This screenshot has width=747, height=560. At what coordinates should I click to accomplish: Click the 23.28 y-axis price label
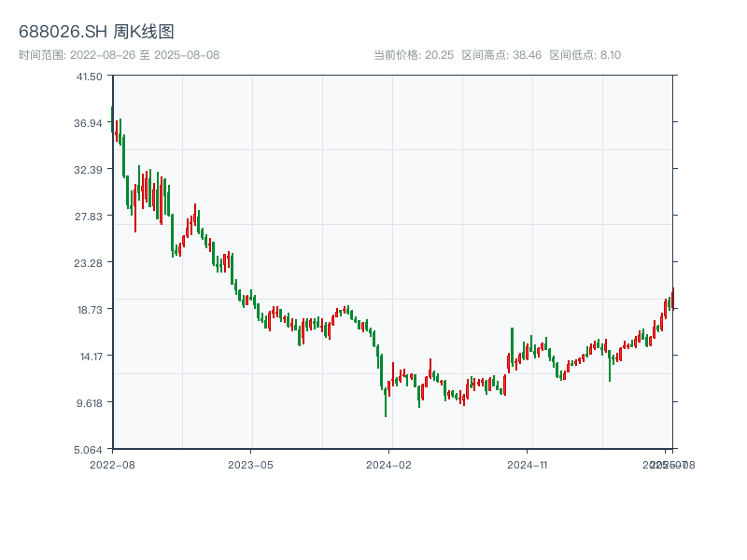click(90, 263)
